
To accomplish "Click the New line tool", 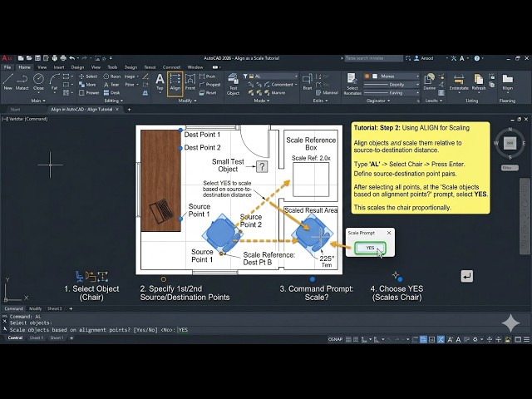I will pos(8,81).
